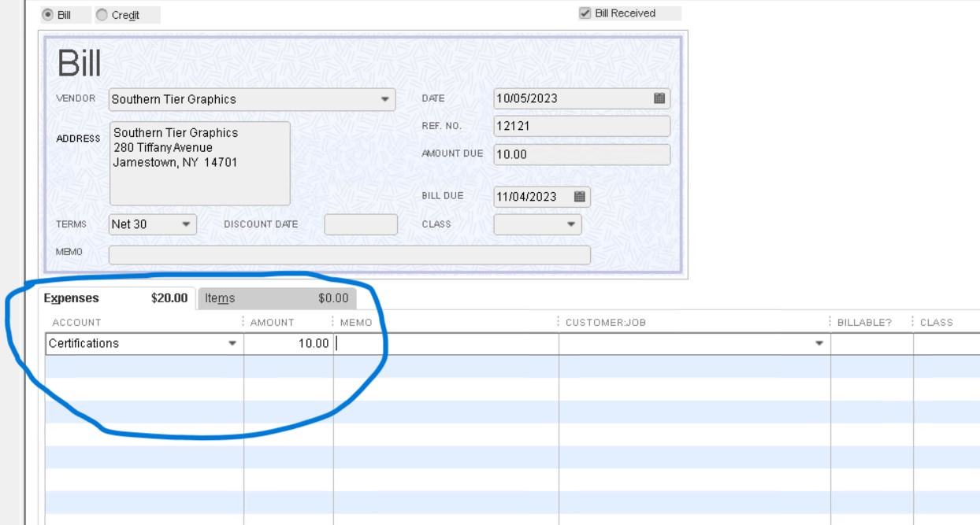The height and width of the screenshot is (525, 980).
Task: Open the Southern Tier Graphics vendor dropdown
Action: pos(385,99)
